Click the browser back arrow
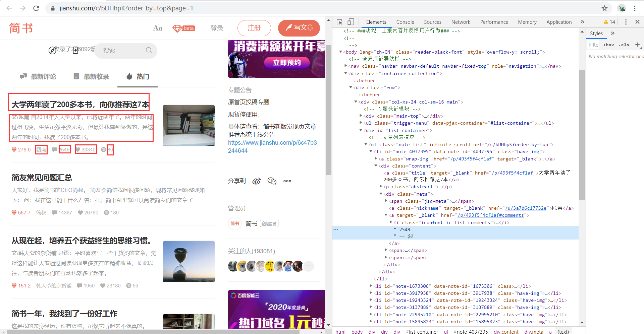The width and height of the screenshot is (644, 334). point(9,8)
